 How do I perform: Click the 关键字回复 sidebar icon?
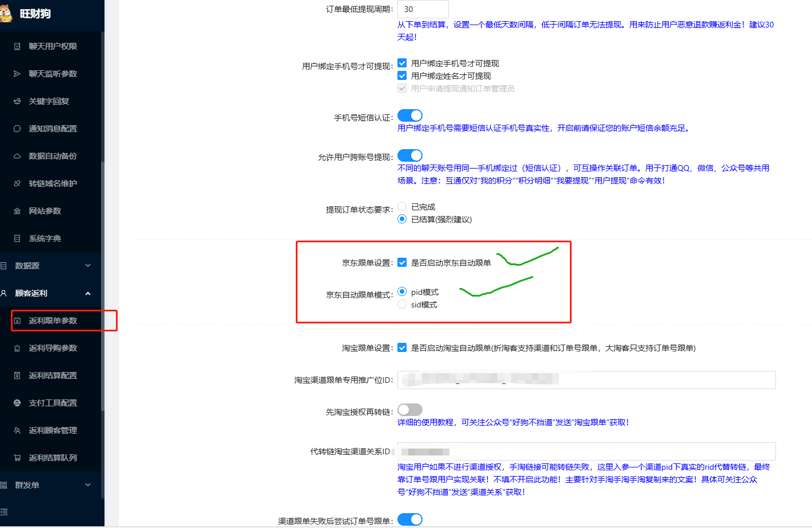pyautogui.click(x=17, y=101)
